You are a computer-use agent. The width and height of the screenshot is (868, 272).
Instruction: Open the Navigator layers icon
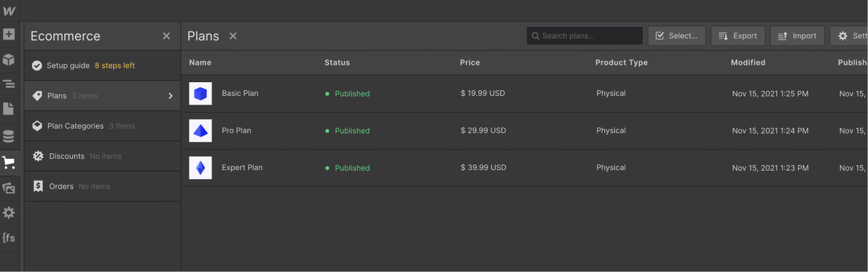pos(9,83)
